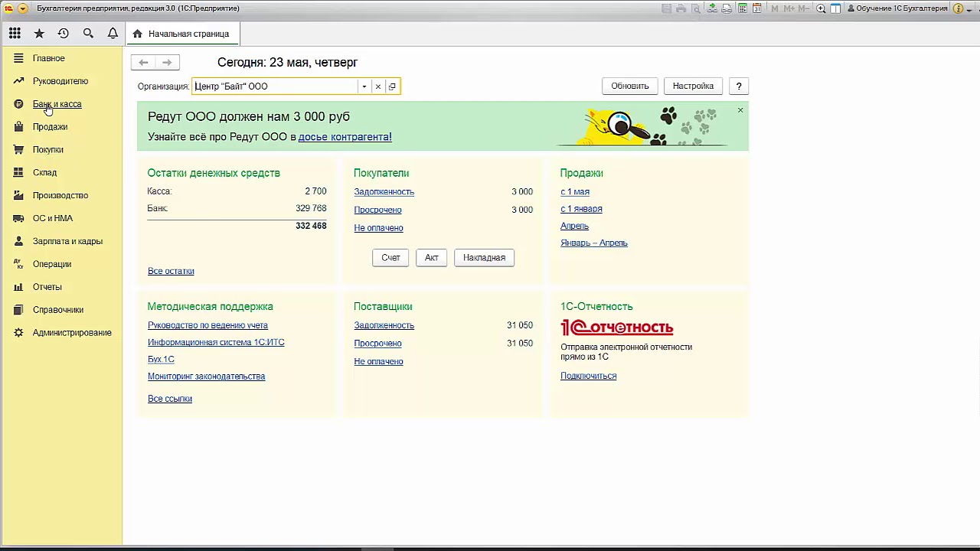Open the Склад section
The image size is (980, 551).
[44, 173]
